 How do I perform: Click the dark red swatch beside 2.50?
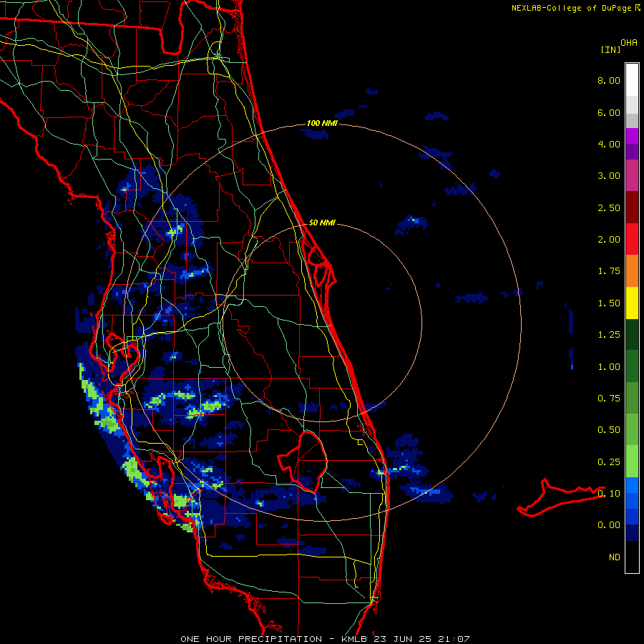(x=632, y=208)
